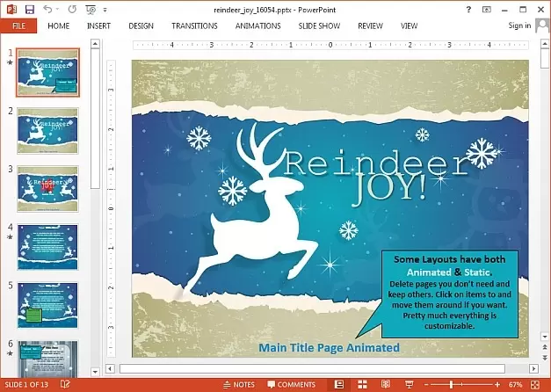The width and height of the screenshot is (551, 392).
Task: Open the TRANSITIONS ribbon tab
Action: click(194, 25)
